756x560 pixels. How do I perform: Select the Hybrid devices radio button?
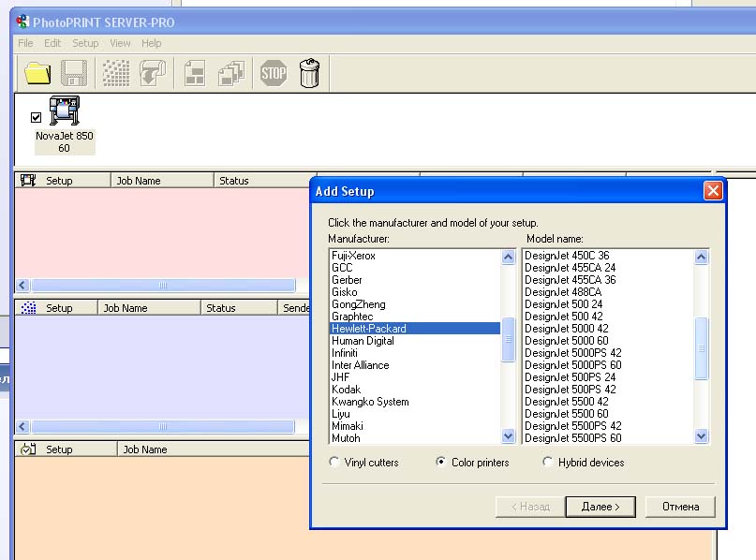point(547,462)
